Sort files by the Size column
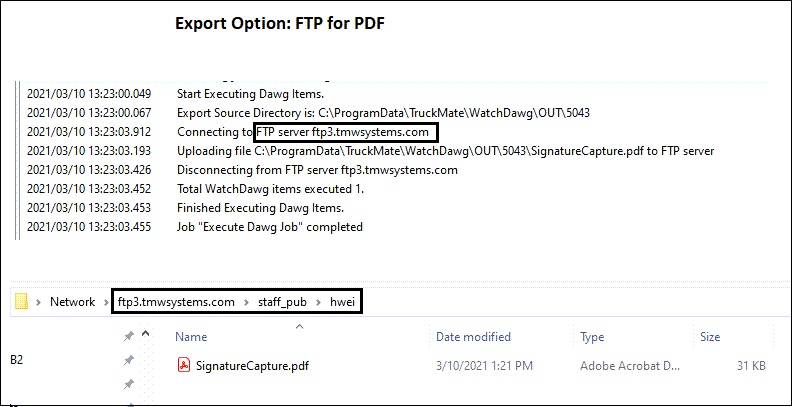This screenshot has height=407, width=792. click(x=710, y=337)
